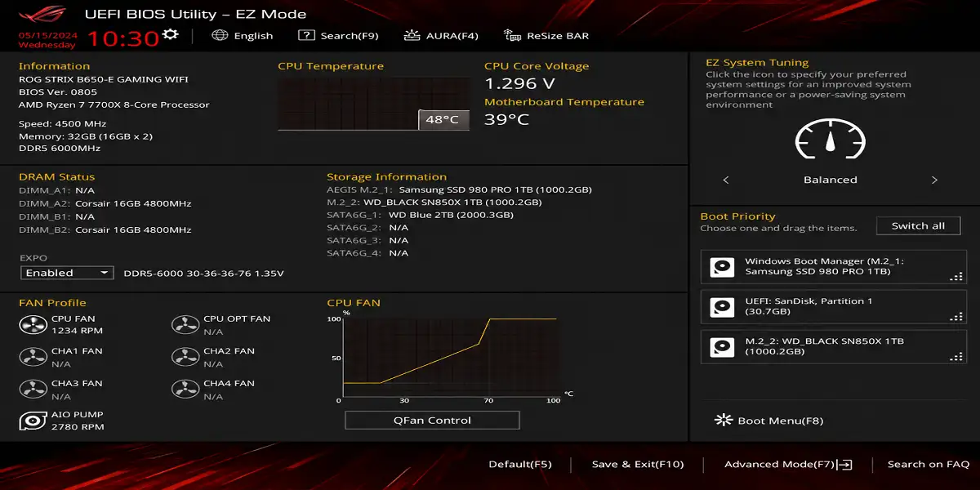Image resolution: width=980 pixels, height=490 pixels.
Task: Click the 39°C motherboard temperature
Action: [506, 119]
